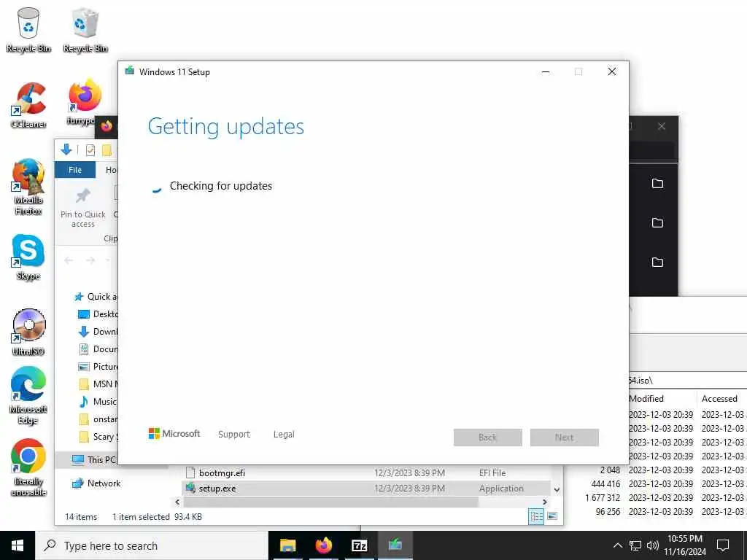Click Pin to Quick access in Explorer ribbon
The width and height of the screenshot is (747, 560).
[83, 208]
